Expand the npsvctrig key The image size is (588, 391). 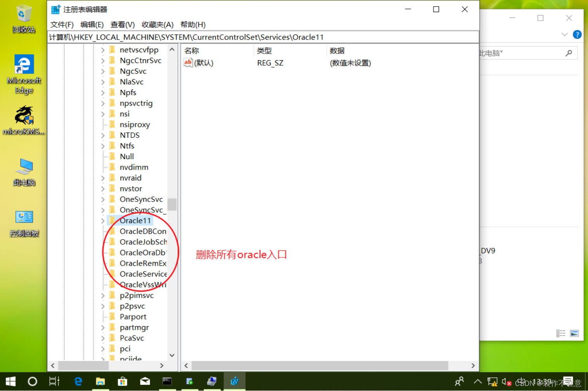click(x=103, y=103)
